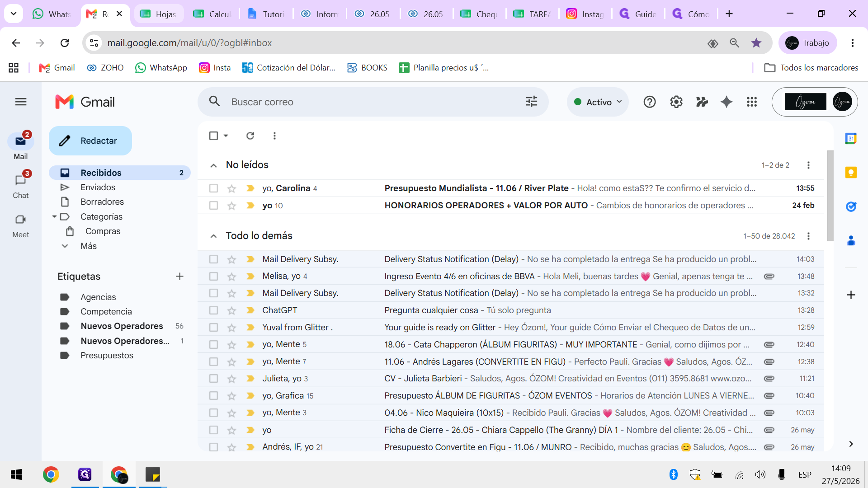Click the Buscar correo search field
Image resolution: width=868 pixels, height=488 pixels.
click(x=373, y=102)
